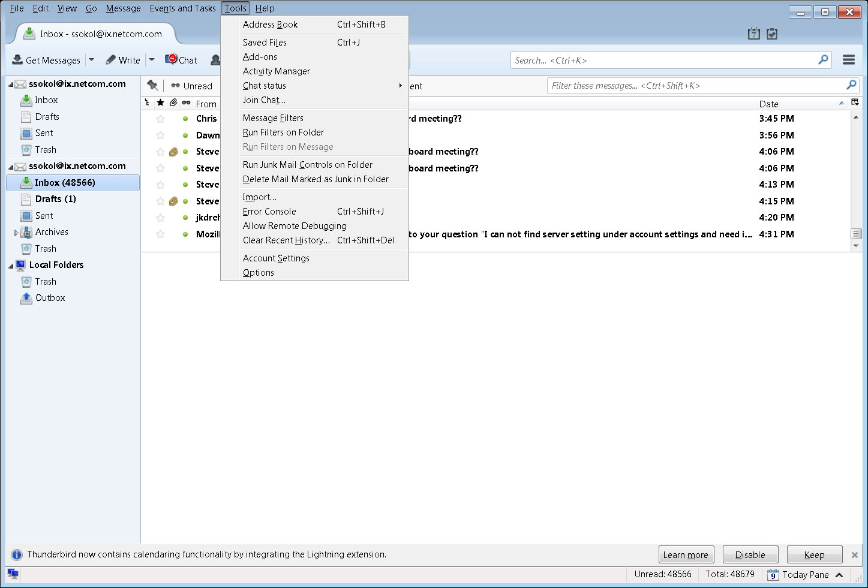
Task: Choose Options in Tools menu
Action: tap(314, 273)
